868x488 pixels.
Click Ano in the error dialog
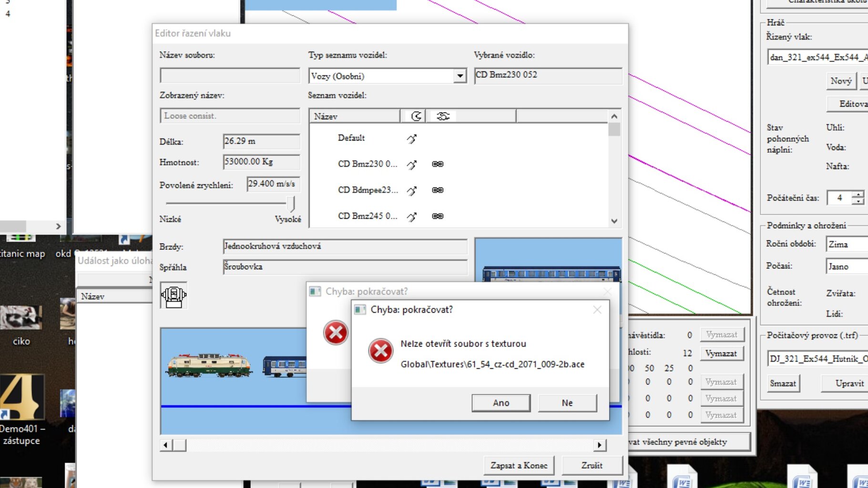click(x=500, y=403)
